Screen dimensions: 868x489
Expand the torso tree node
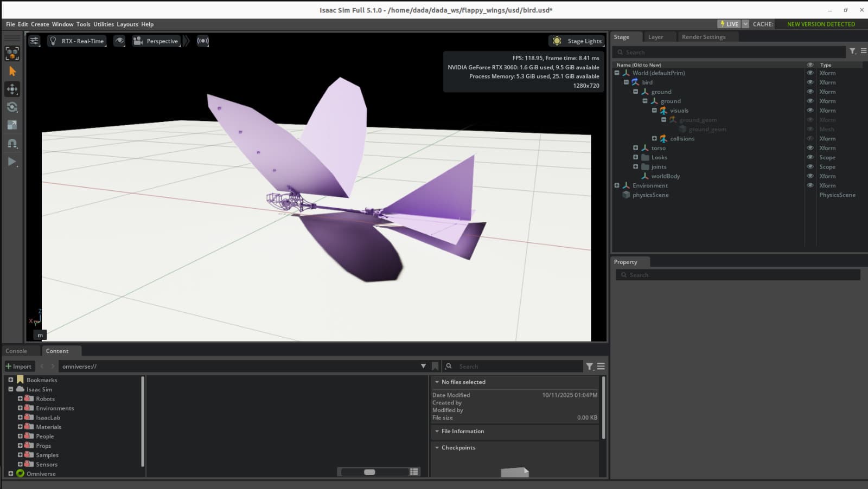(x=635, y=148)
